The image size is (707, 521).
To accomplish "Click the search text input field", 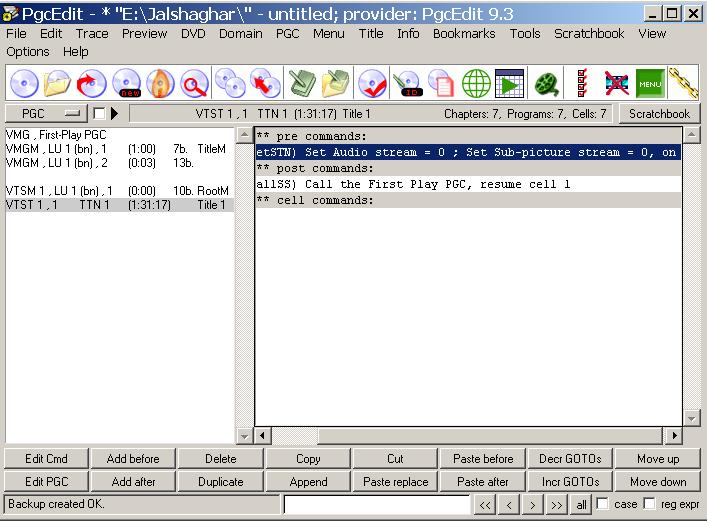I will click(x=377, y=504).
